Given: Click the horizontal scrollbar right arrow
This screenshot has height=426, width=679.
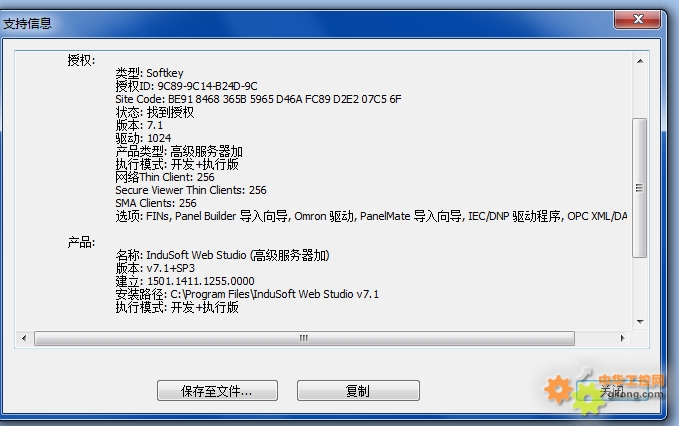Looking at the screenshot, I should click(623, 338).
